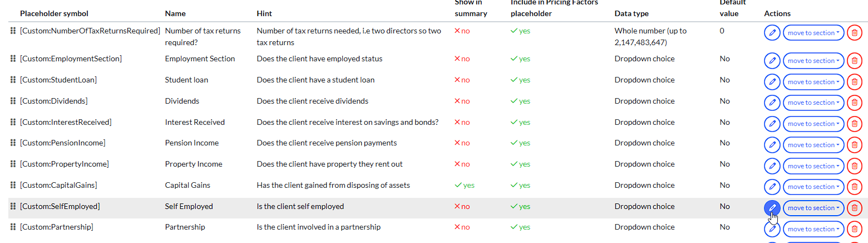
Task: Open move to section for Dividends
Action: 813,103
